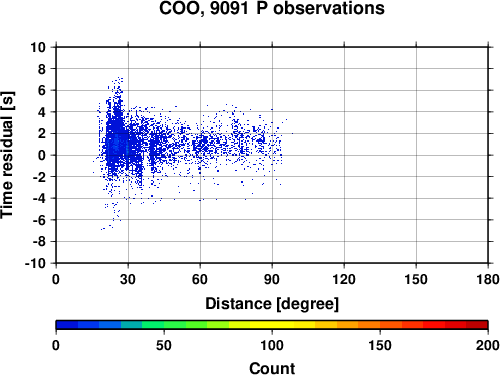
Task: Click the plot title 'COO, 9091 P observations'
Action: coord(272,8)
